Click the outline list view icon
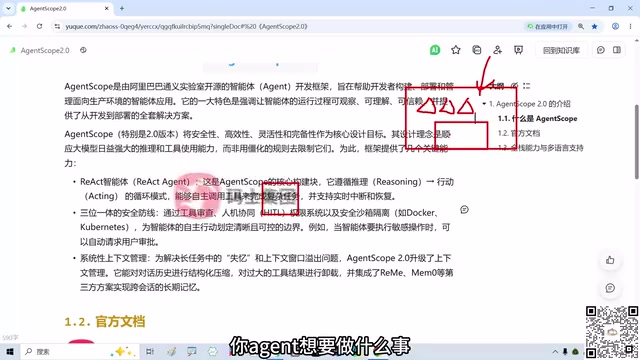 click(x=527, y=86)
